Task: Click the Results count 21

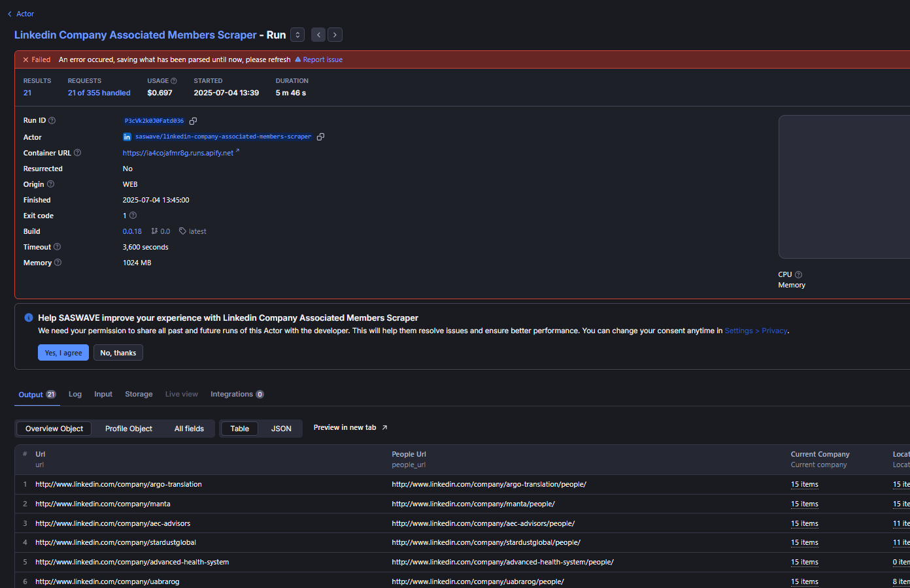Action: 27,93
